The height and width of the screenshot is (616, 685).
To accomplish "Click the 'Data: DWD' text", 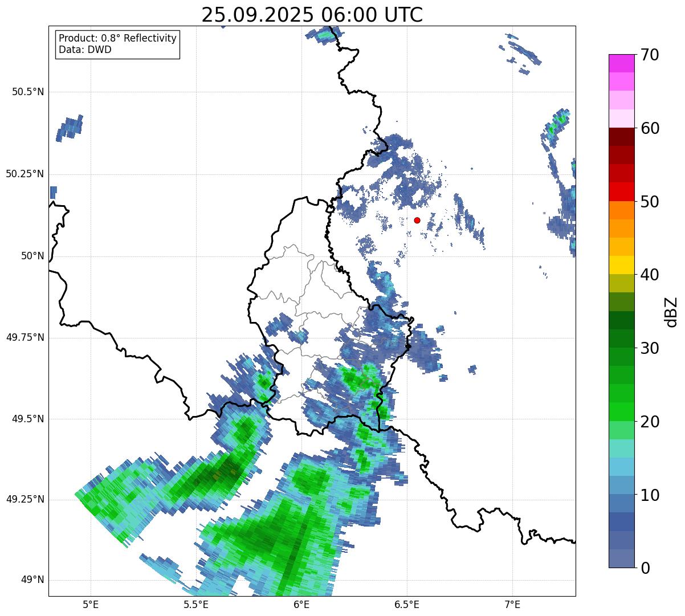I will click(x=85, y=50).
